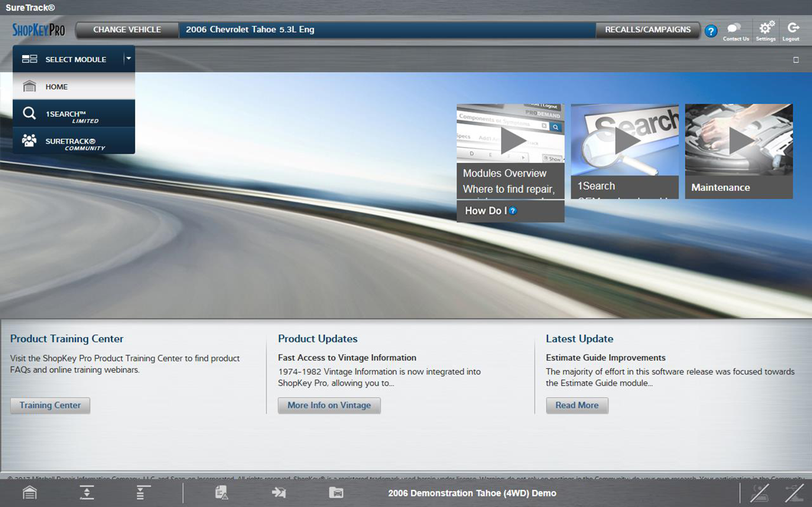Click the arrow-into-vehicle icon in bottom bar
The width and height of the screenshot is (812, 507).
(x=279, y=493)
